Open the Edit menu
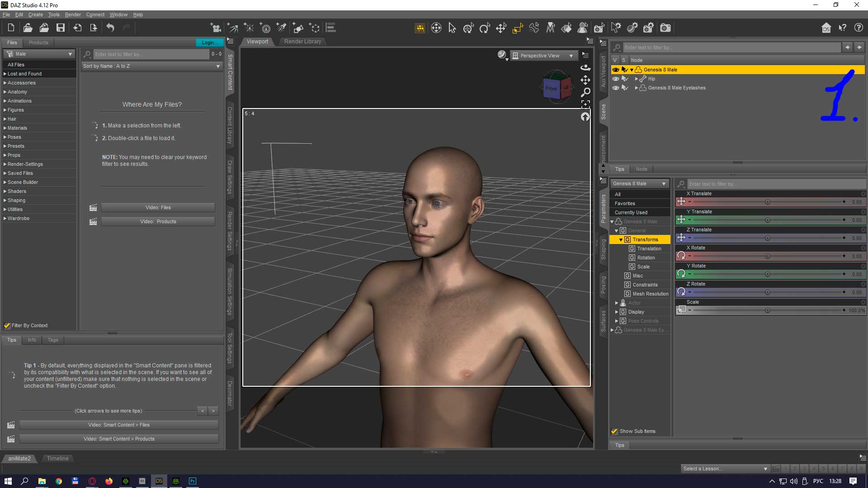Viewport: 868px width, 488px height. pos(19,14)
